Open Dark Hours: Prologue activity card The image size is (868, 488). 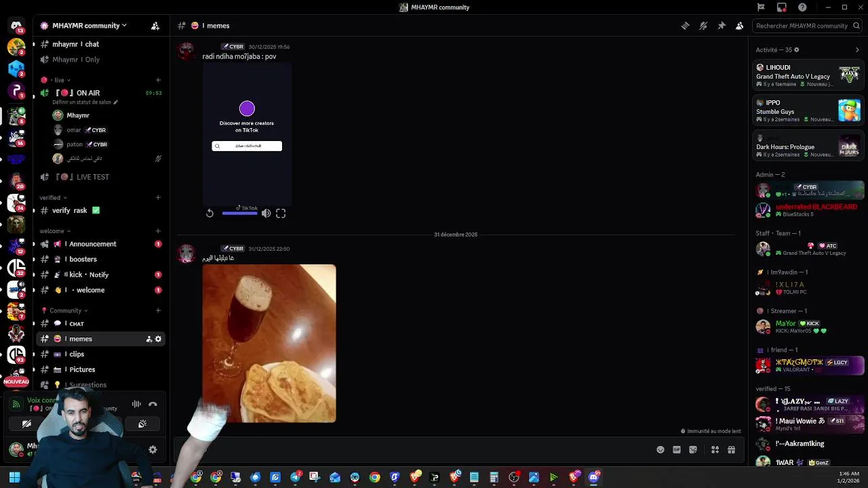point(808,146)
